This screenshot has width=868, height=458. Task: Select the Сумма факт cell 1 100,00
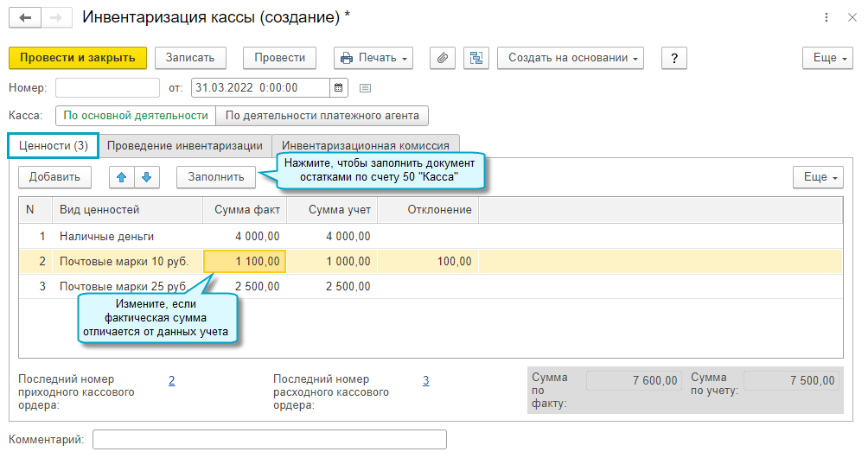[245, 261]
